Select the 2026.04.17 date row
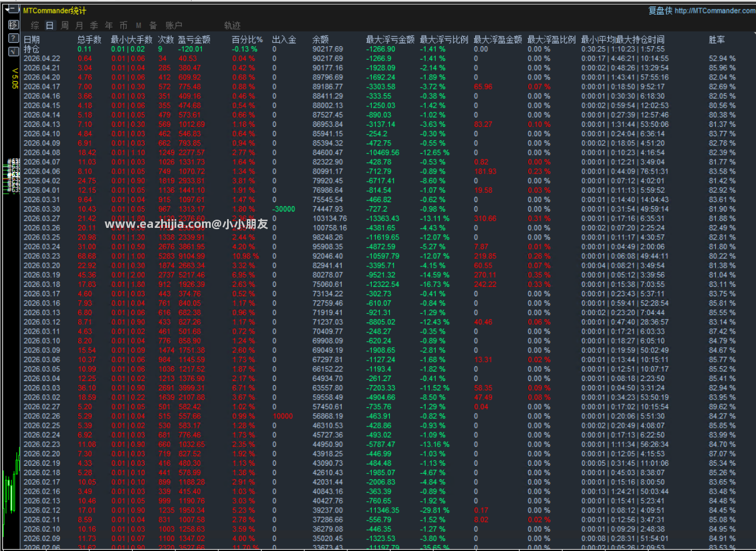The image size is (756, 551). point(41,86)
